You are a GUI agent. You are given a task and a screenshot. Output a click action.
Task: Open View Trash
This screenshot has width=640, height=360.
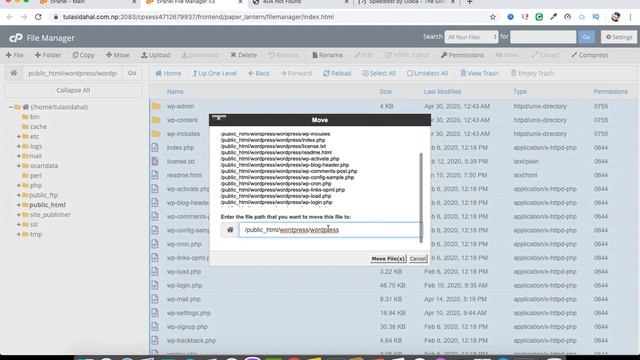[x=480, y=73]
